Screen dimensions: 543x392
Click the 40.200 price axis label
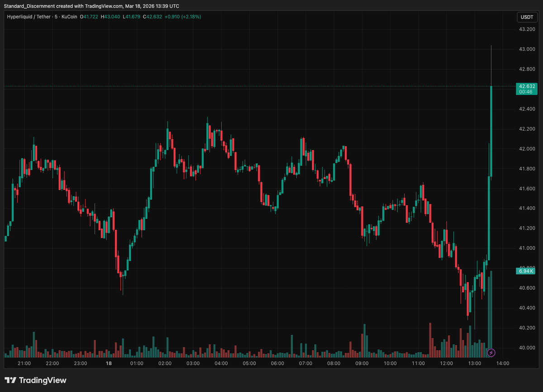point(526,328)
